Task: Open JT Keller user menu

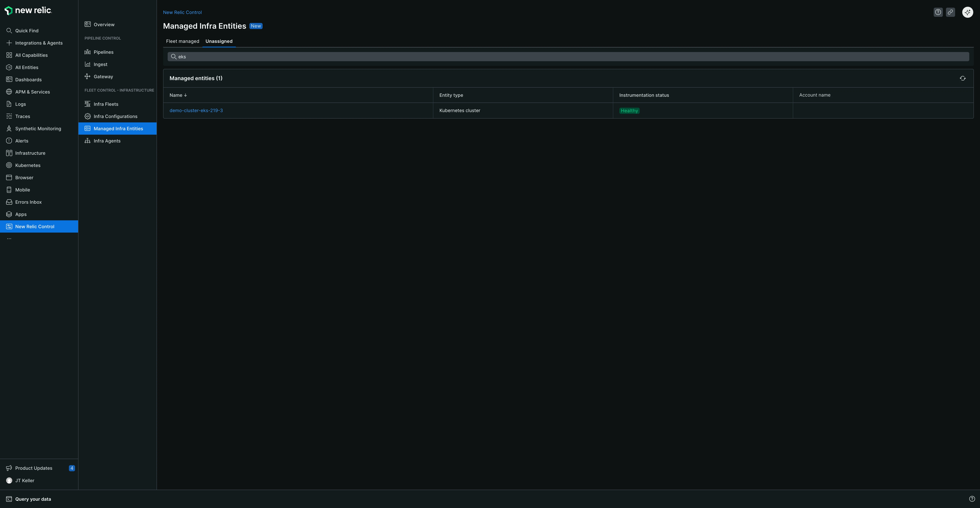Action: pos(24,481)
